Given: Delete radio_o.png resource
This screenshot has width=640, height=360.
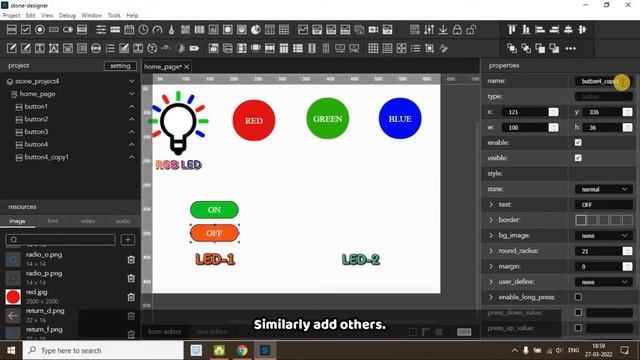Looking at the screenshot, I should [131, 260].
